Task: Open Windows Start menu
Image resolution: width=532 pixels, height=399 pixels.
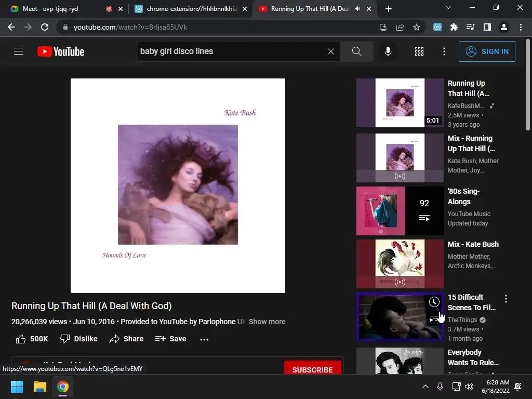Action: tap(17, 387)
